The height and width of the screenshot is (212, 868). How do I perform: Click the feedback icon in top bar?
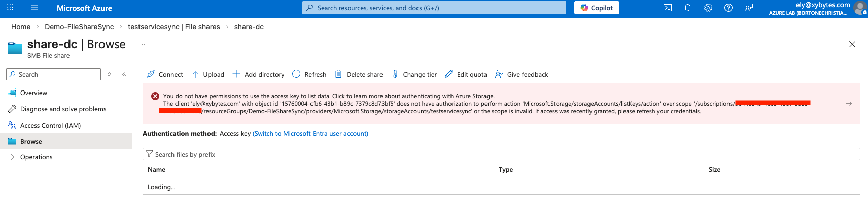[x=749, y=8]
